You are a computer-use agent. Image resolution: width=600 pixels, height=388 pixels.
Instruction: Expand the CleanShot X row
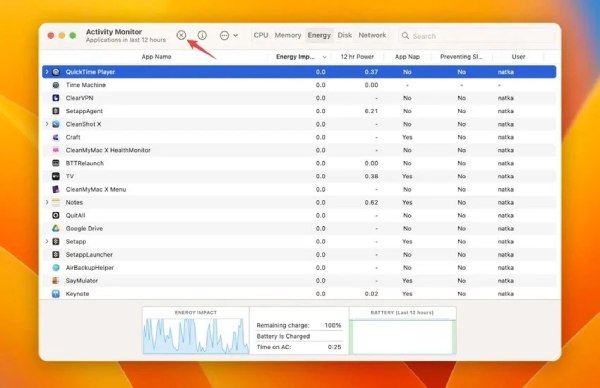47,124
